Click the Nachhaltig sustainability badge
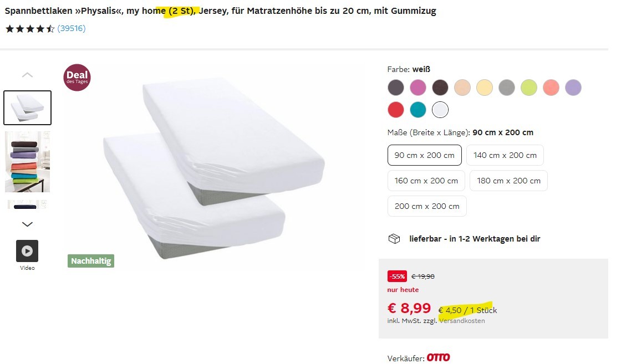The width and height of the screenshot is (621, 364). (x=91, y=261)
